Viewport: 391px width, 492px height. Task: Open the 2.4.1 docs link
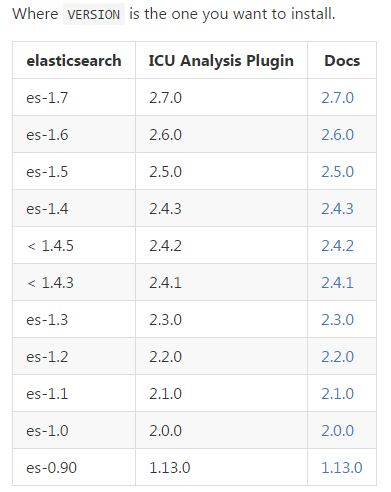[x=337, y=283]
